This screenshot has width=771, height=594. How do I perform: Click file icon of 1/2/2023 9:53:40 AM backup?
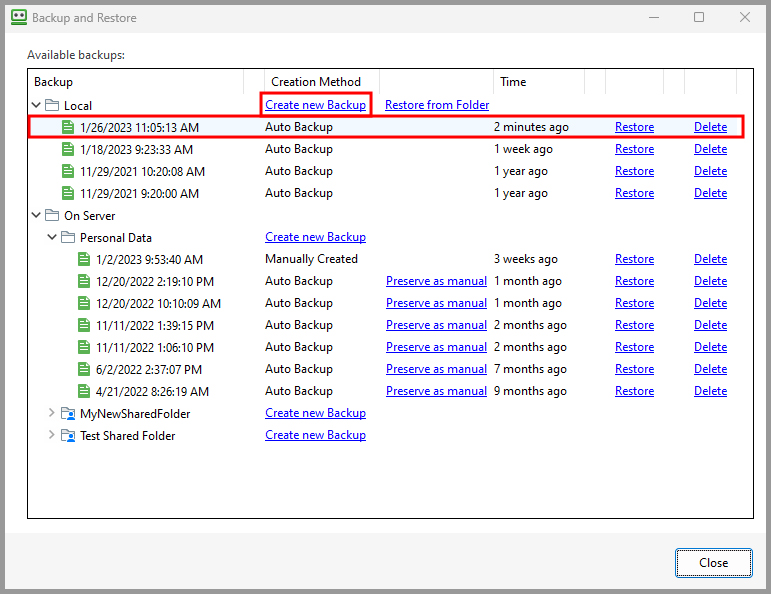(x=84, y=259)
